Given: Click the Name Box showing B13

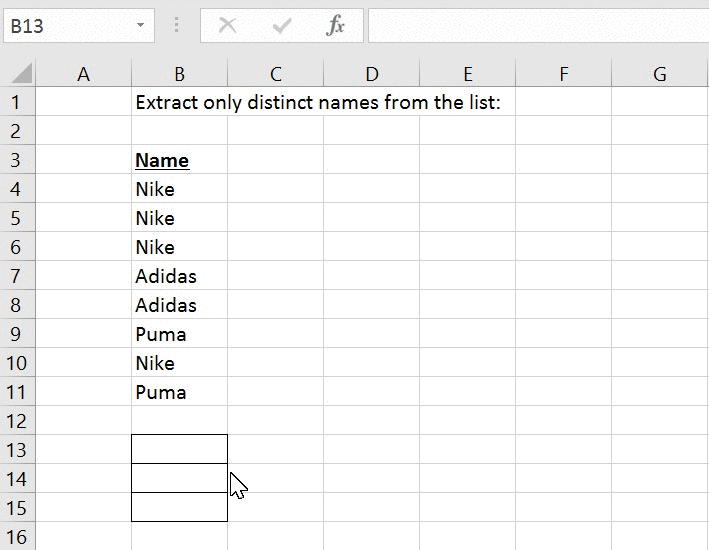Looking at the screenshot, I should (x=65, y=26).
